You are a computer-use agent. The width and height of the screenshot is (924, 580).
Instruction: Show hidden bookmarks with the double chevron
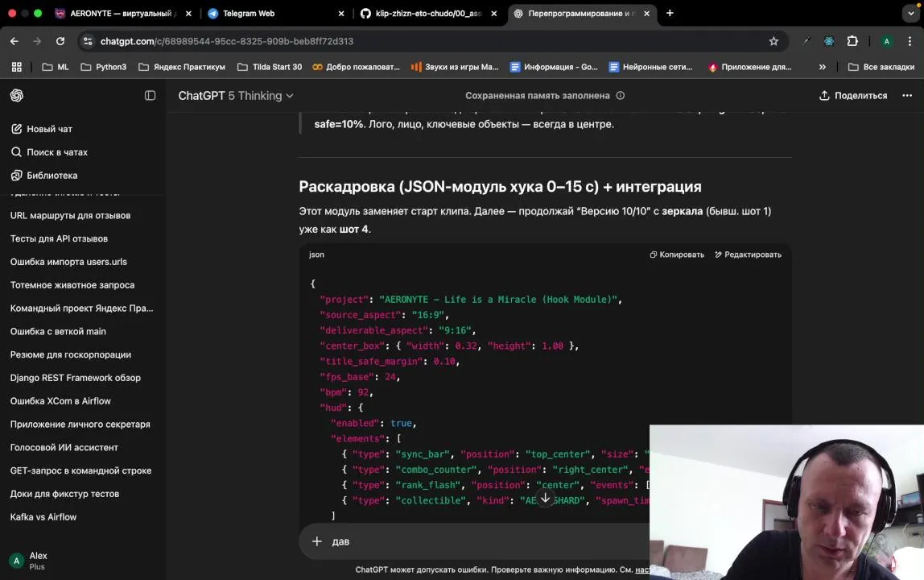[x=822, y=67]
